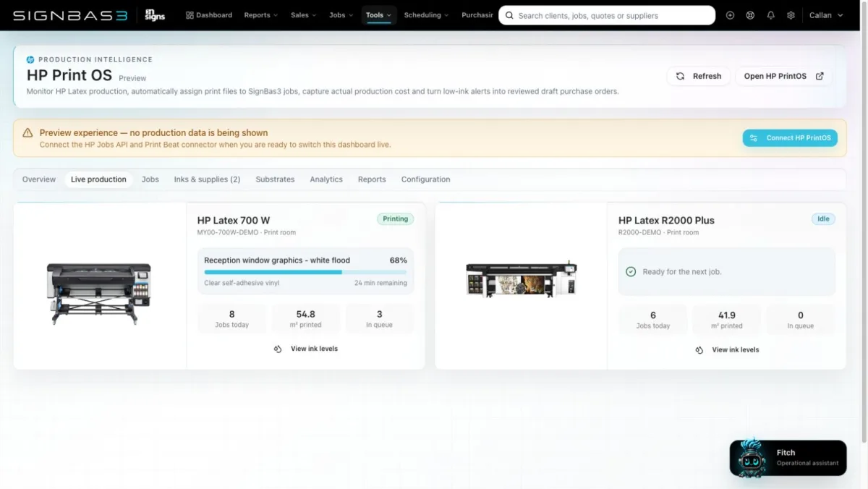Screen dimensions: 868x489
Task: Switch to the Overview tab
Action: (39, 179)
